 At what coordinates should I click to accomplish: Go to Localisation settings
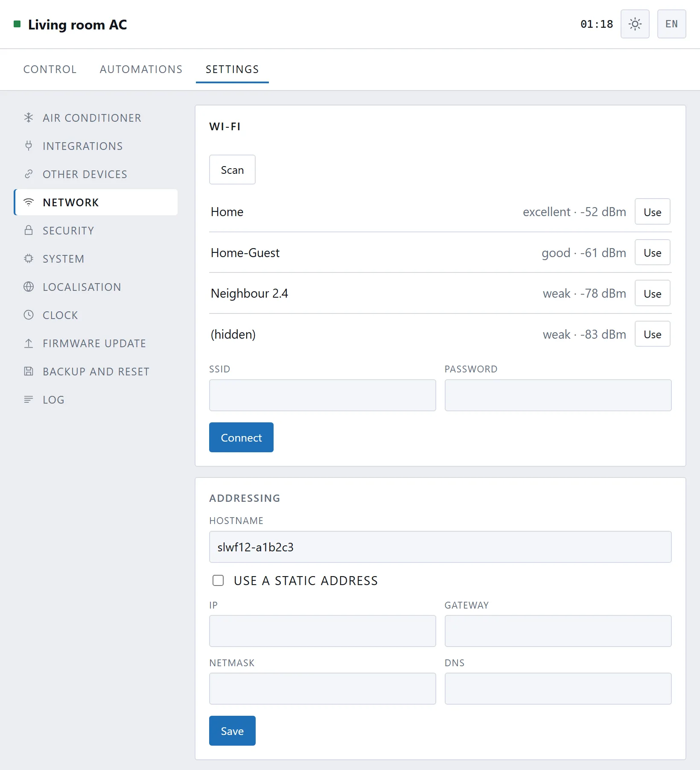(x=96, y=287)
